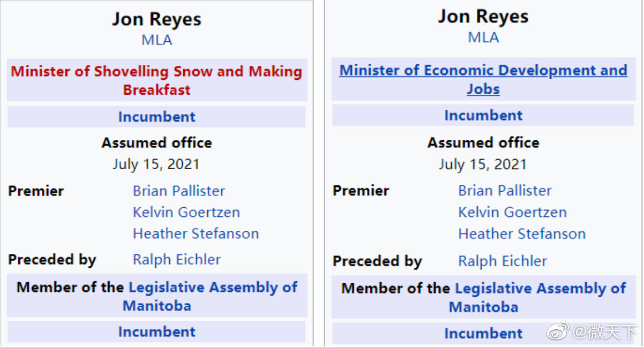
Task: Click Kelvin Goertzen in the left infobox
Action: pyautogui.click(x=186, y=212)
